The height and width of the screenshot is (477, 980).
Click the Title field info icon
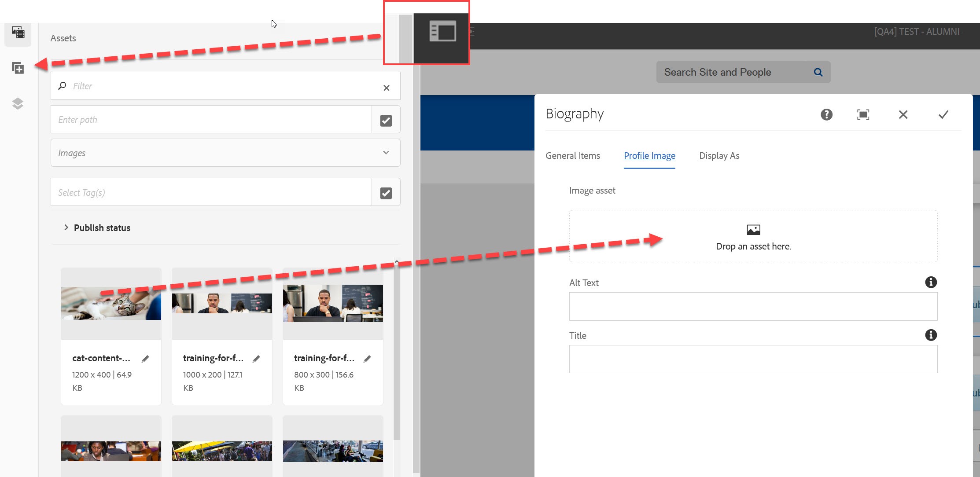pos(931,335)
